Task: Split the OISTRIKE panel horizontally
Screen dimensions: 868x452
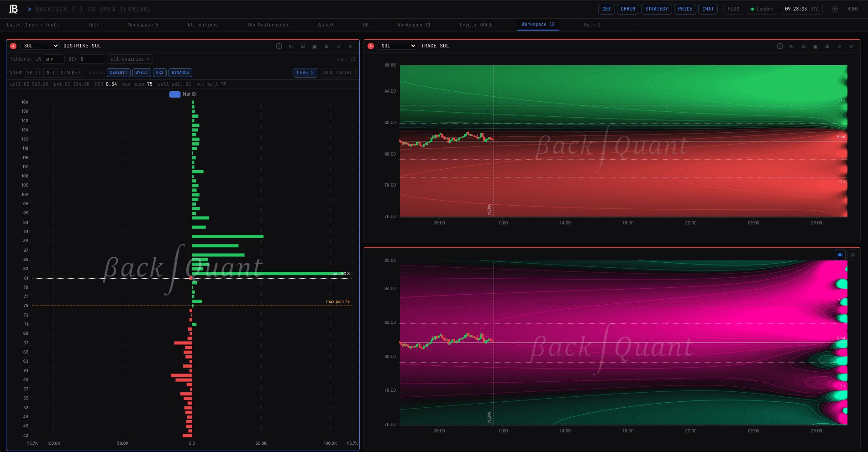Action: point(303,46)
